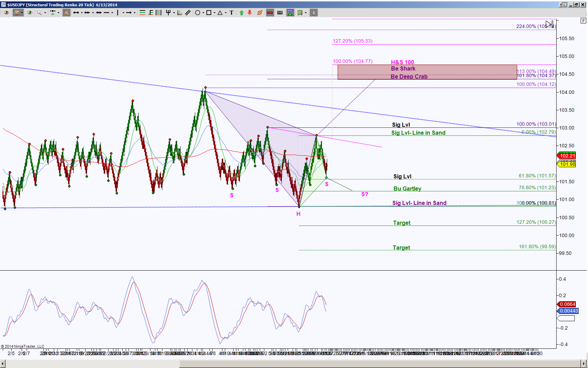Click the yellow 101.98 price marker
The image size is (588, 368).
pos(566,164)
